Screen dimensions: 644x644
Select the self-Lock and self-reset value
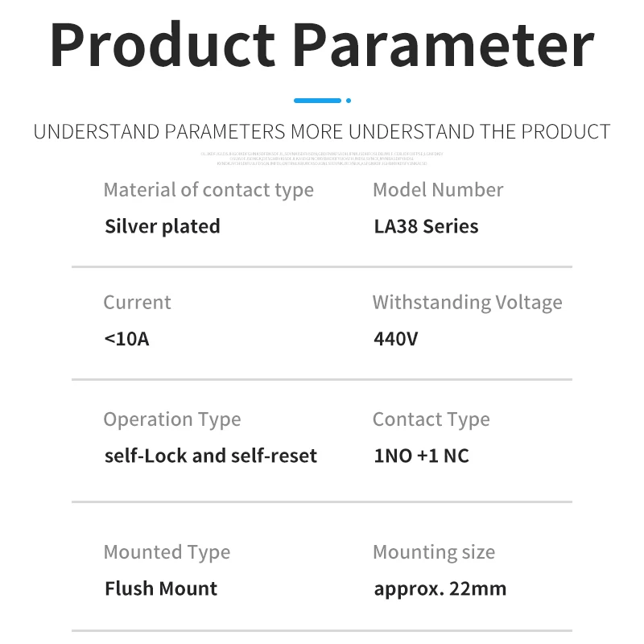[x=211, y=456]
